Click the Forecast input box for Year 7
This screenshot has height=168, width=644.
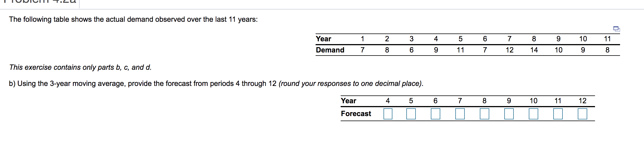pos(460,114)
